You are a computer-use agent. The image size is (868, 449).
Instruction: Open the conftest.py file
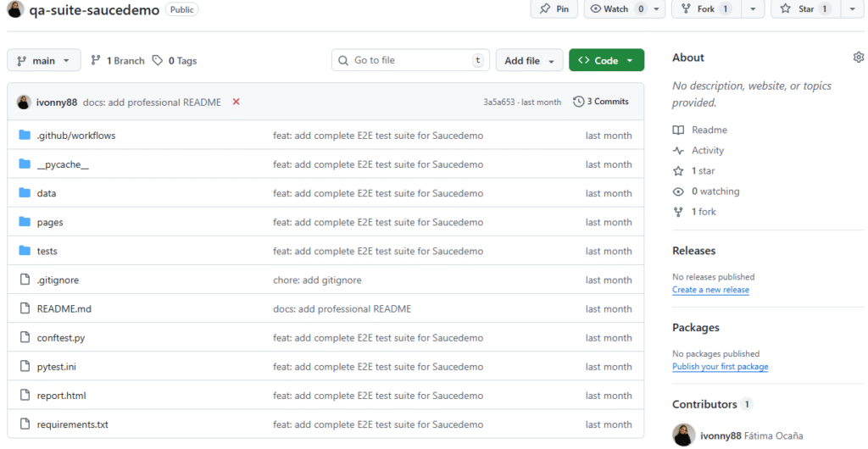61,338
